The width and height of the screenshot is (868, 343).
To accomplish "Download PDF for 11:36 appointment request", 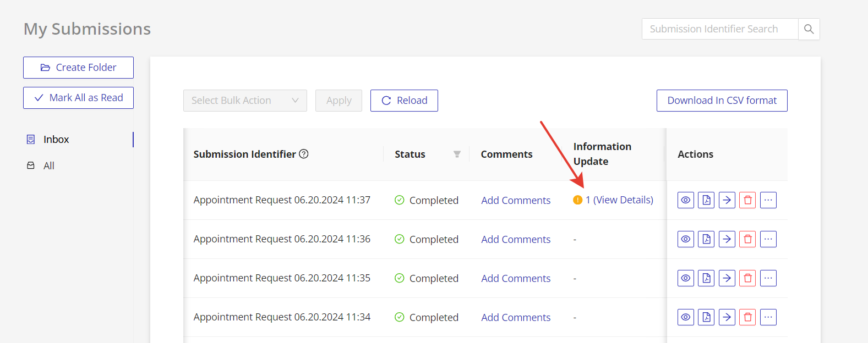I will click(x=706, y=239).
